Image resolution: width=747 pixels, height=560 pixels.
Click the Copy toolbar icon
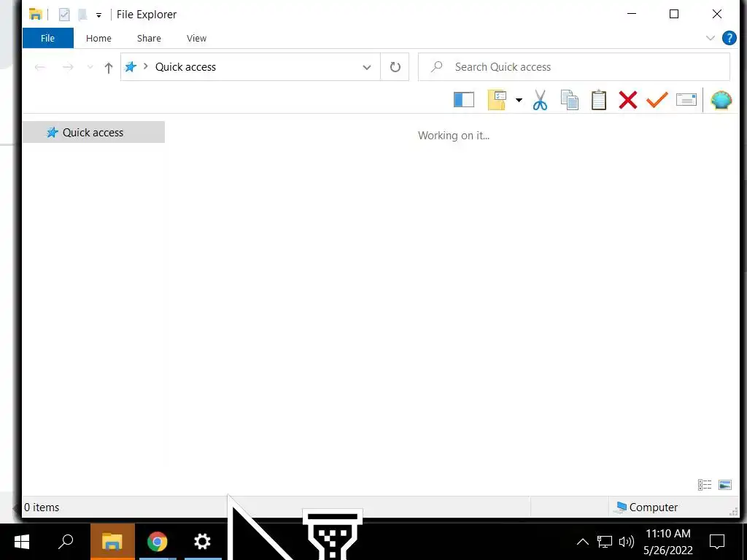(569, 100)
